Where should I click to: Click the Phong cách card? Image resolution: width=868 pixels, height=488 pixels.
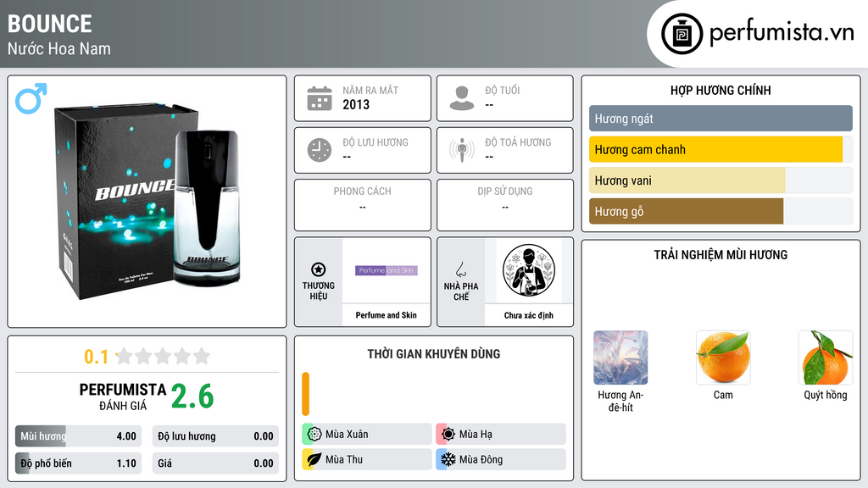tap(363, 205)
